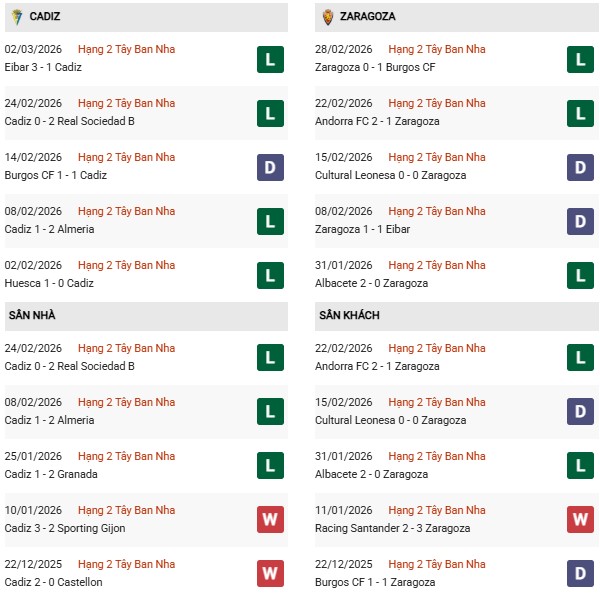Click the L badge for Eibar 3 - 1 Cadiz

click(270, 59)
